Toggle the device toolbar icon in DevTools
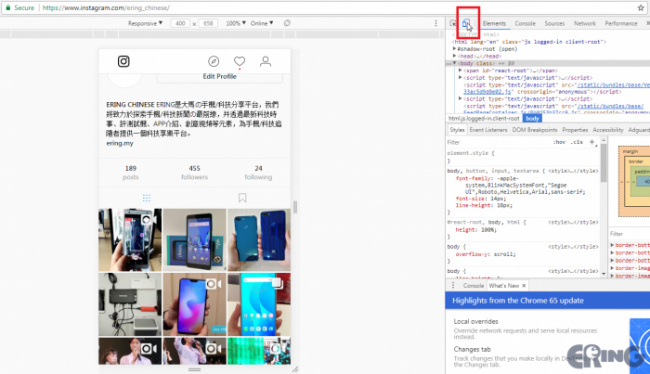Viewport: 650px width, 374px height. 466,24
